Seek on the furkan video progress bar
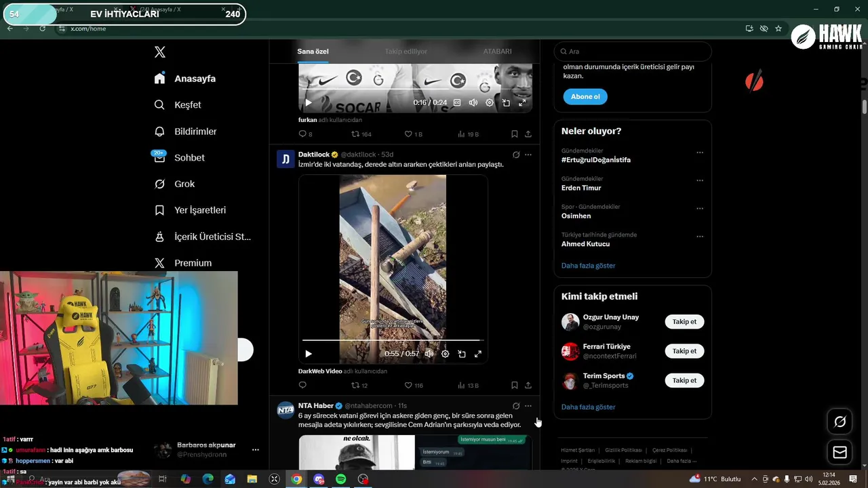The width and height of the screenshot is (868, 488). click(x=415, y=89)
